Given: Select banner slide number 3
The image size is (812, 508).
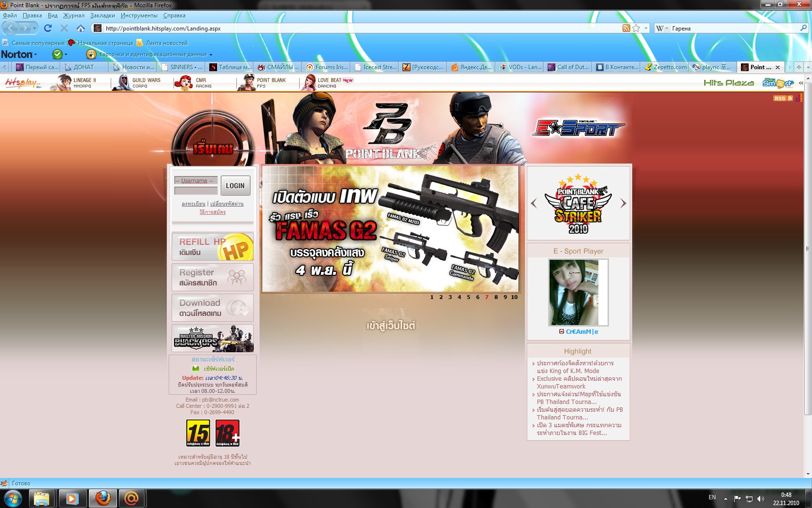Looking at the screenshot, I should (450, 297).
